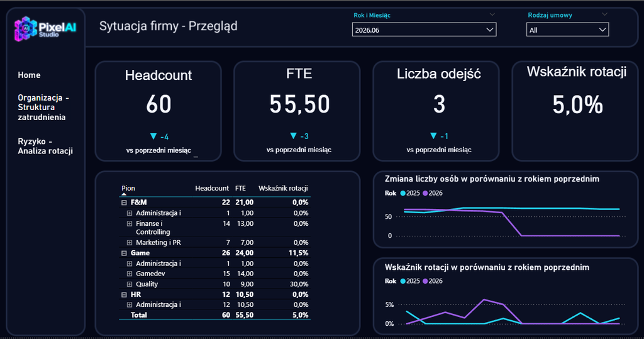
Task: Click 2026 legend marker in Zmiana liczby osób chart
Action: (425, 193)
